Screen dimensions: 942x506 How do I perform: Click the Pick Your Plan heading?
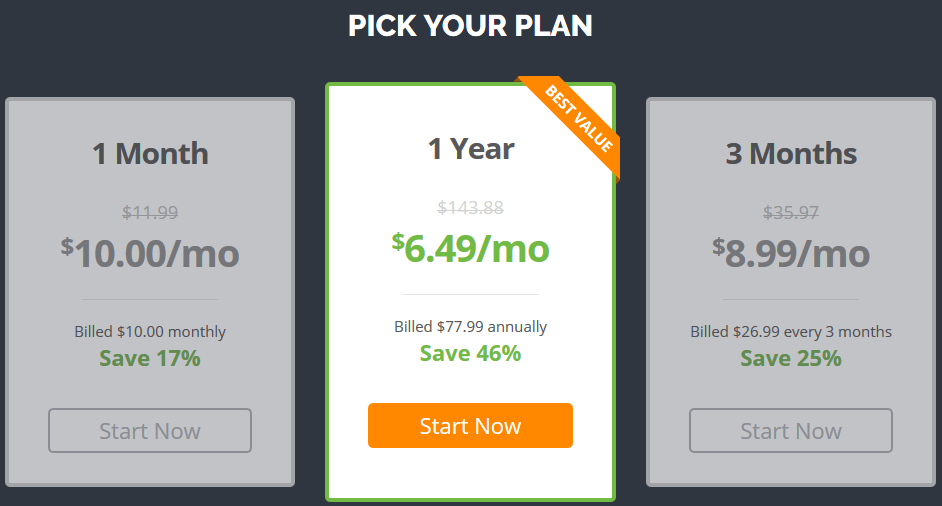coord(470,26)
